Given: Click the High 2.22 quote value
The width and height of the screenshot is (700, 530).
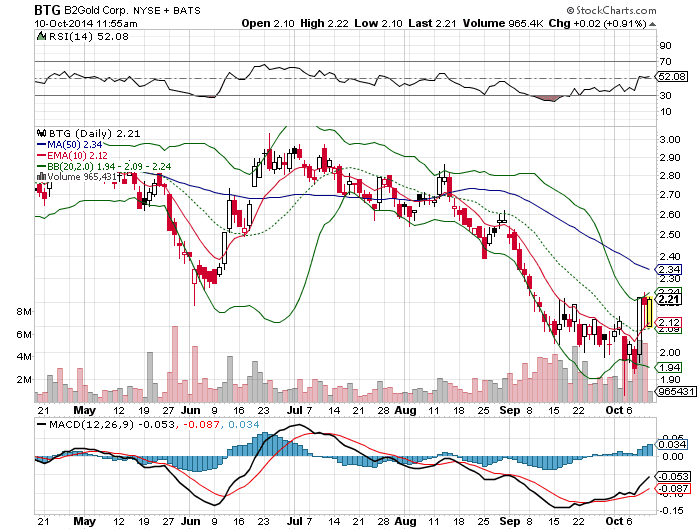Looking at the screenshot, I should pos(324,23).
